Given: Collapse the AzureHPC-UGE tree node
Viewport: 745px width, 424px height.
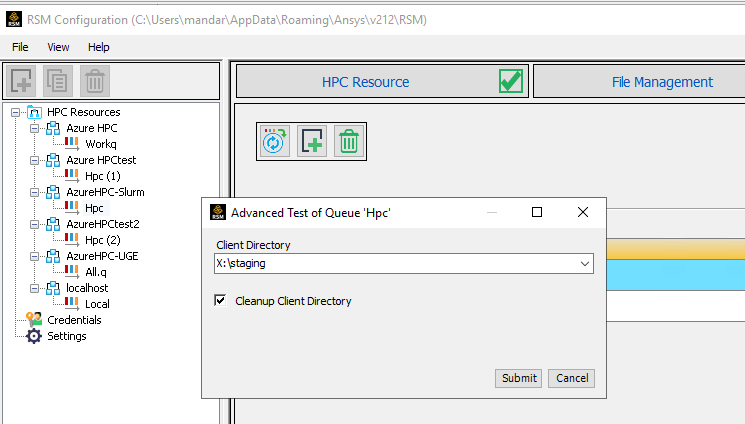Looking at the screenshot, I should (34, 256).
